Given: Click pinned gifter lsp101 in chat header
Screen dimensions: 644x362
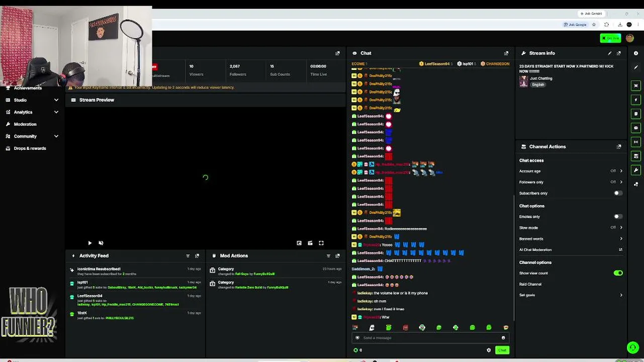Looking at the screenshot, I should click(466, 64).
